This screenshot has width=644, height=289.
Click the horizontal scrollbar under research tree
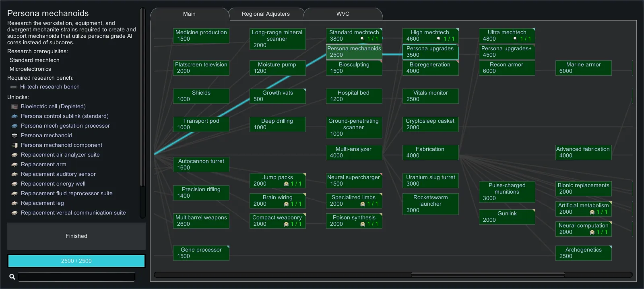(487, 275)
